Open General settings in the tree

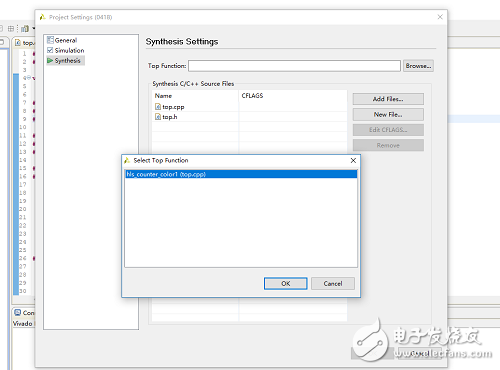click(x=66, y=40)
